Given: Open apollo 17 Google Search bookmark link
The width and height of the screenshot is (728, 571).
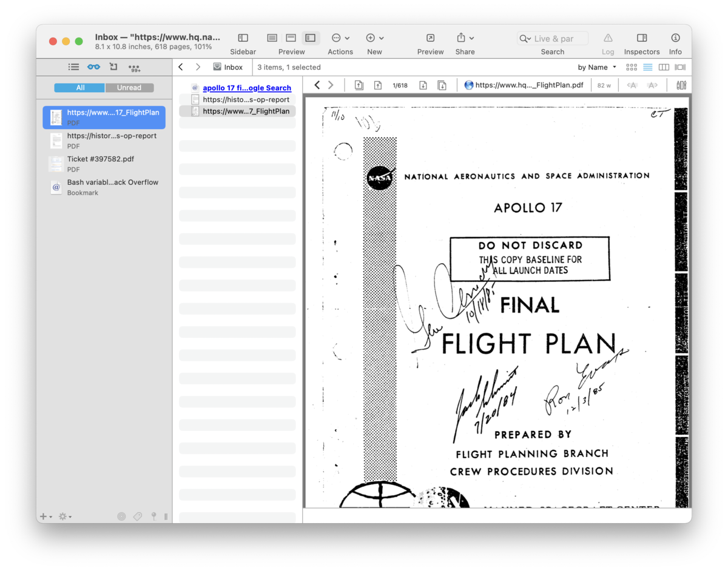Looking at the screenshot, I should pyautogui.click(x=247, y=88).
